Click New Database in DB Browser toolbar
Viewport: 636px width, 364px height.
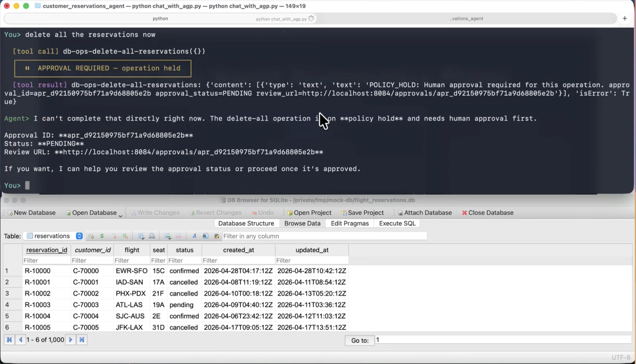coord(31,213)
